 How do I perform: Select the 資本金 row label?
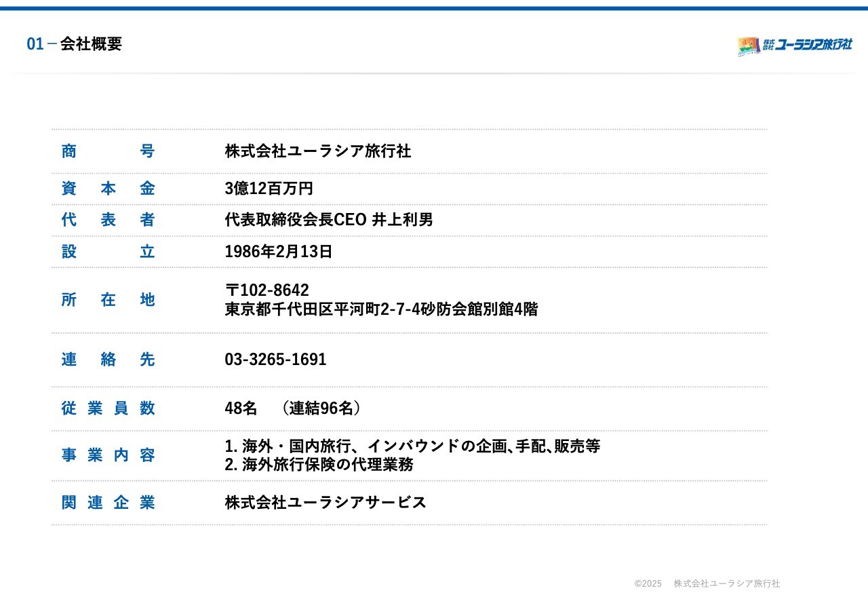[x=108, y=189]
